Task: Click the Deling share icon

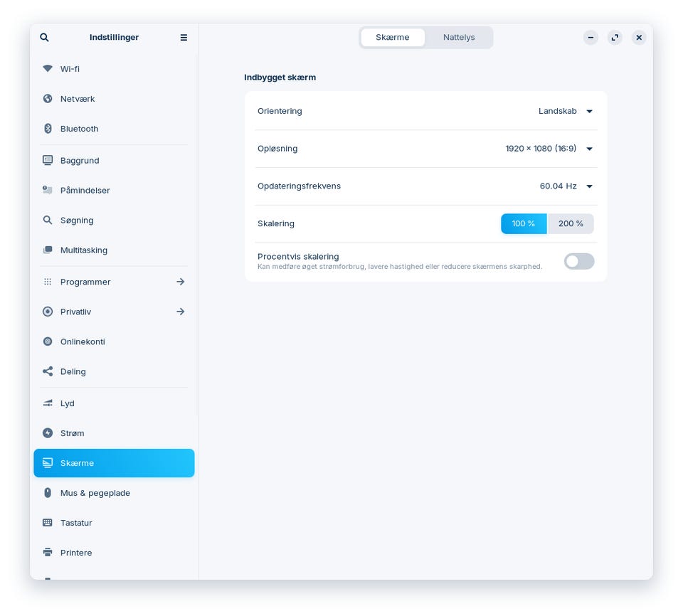Action: tap(48, 371)
